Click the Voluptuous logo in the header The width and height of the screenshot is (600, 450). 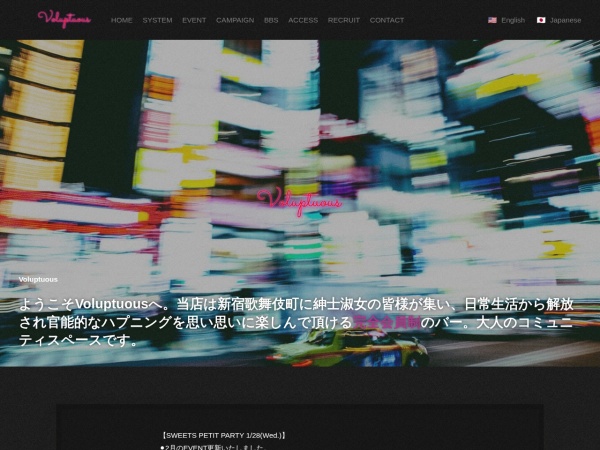tap(64, 19)
